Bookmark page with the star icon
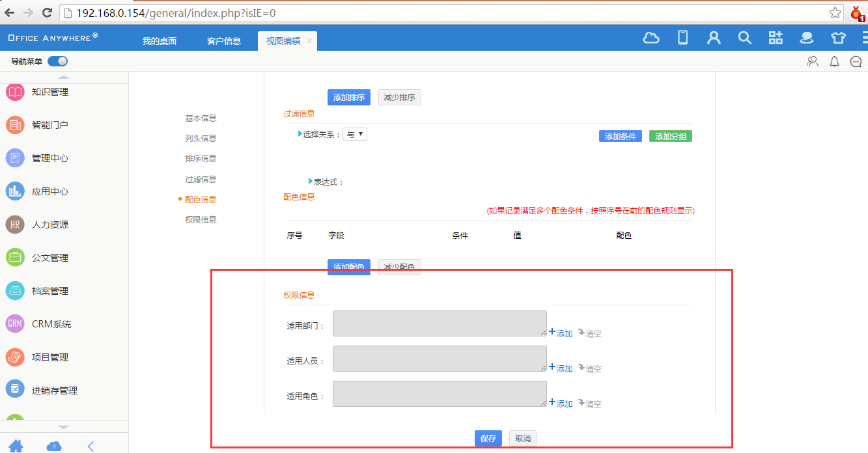 [835, 13]
